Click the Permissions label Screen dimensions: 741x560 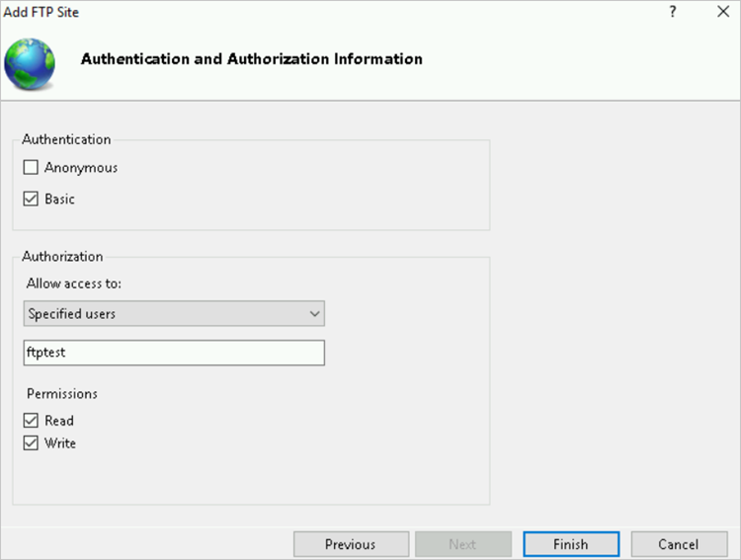62,394
